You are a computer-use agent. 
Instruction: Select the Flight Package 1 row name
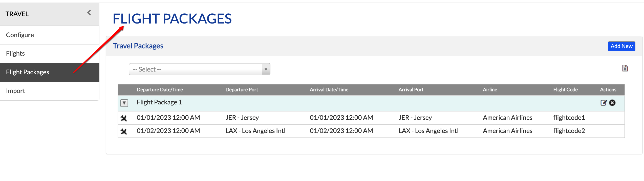click(159, 102)
